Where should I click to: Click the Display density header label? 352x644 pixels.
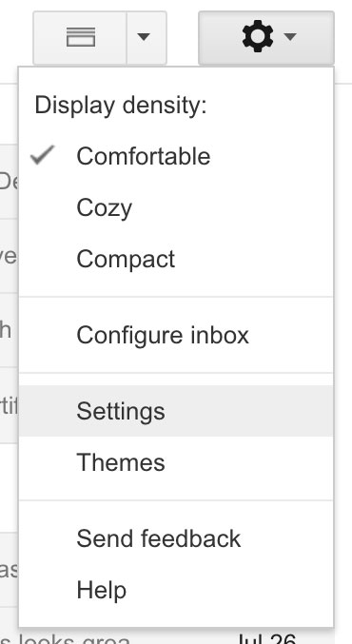click(x=121, y=106)
